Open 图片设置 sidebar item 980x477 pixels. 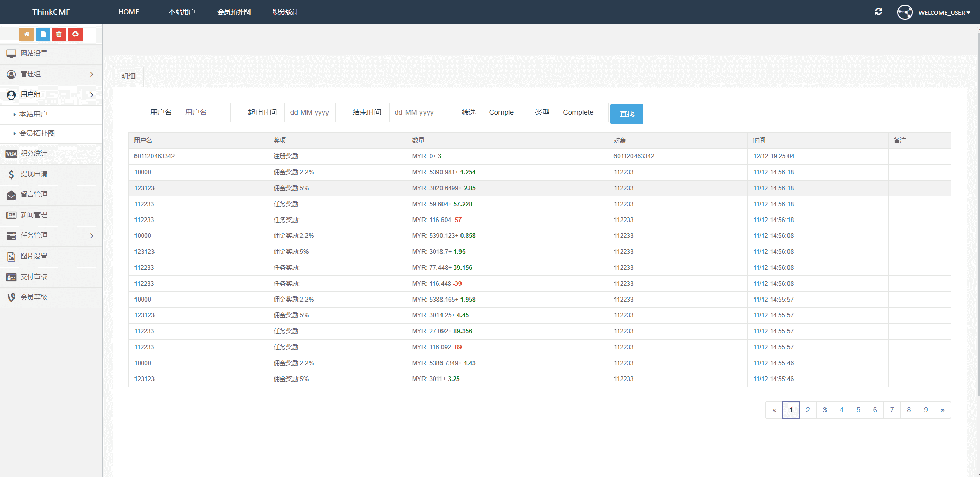tap(34, 256)
